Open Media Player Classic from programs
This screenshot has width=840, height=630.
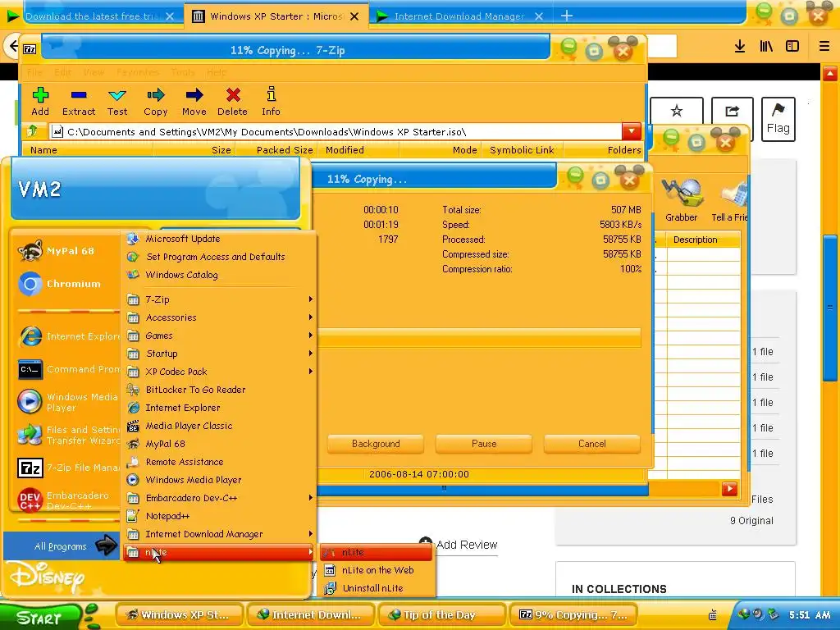pos(220,426)
